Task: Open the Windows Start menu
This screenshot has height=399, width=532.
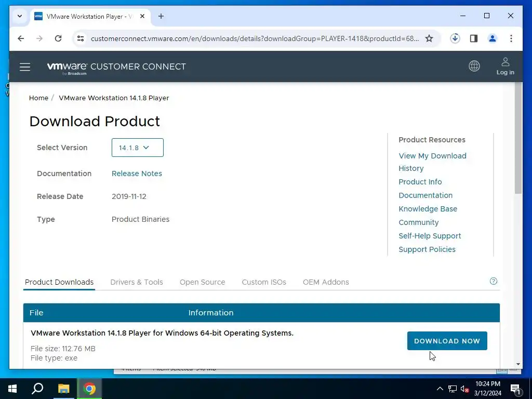Action: (12, 389)
